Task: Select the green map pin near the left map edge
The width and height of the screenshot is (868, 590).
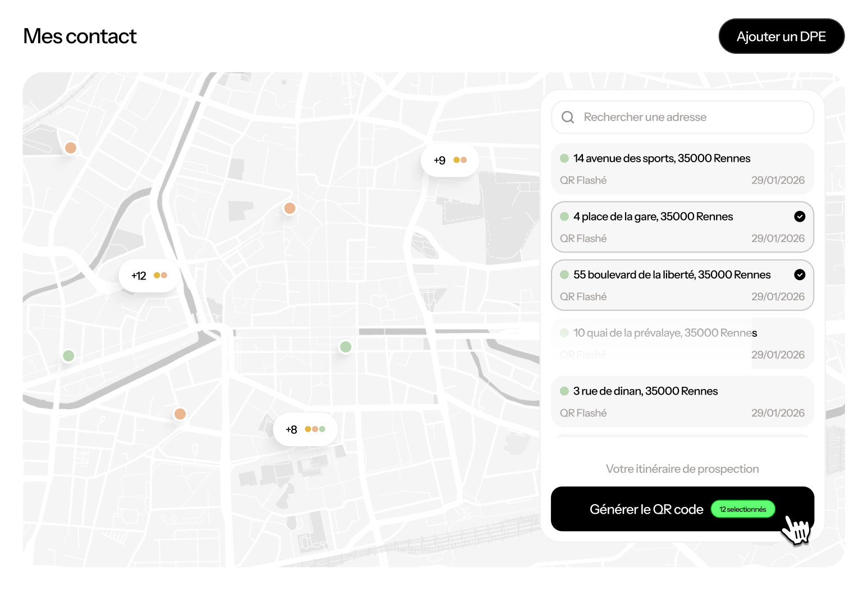Action: (x=68, y=355)
